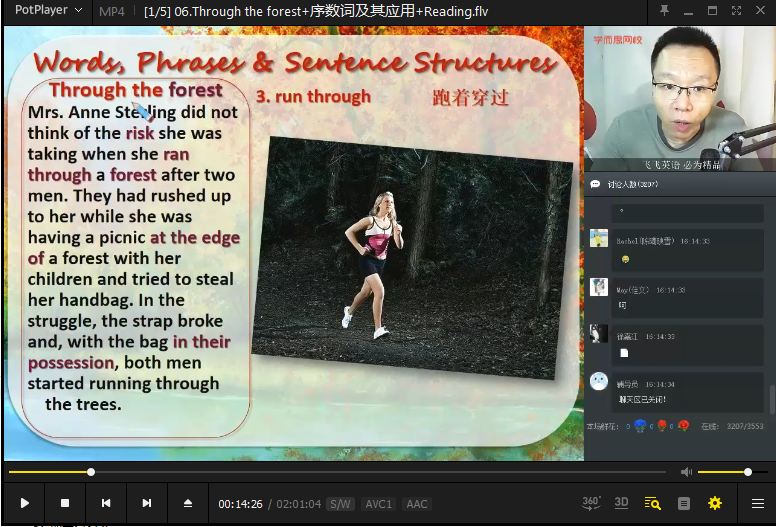
Task: Toggle 3D video mode
Action: pos(621,503)
